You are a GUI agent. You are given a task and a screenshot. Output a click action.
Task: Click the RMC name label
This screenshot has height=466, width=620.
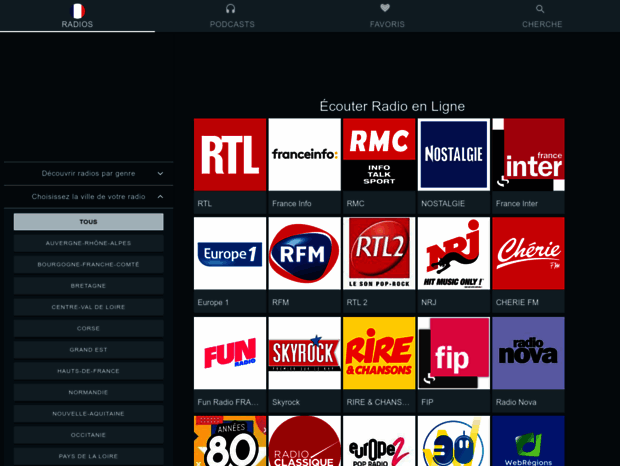[x=355, y=204]
